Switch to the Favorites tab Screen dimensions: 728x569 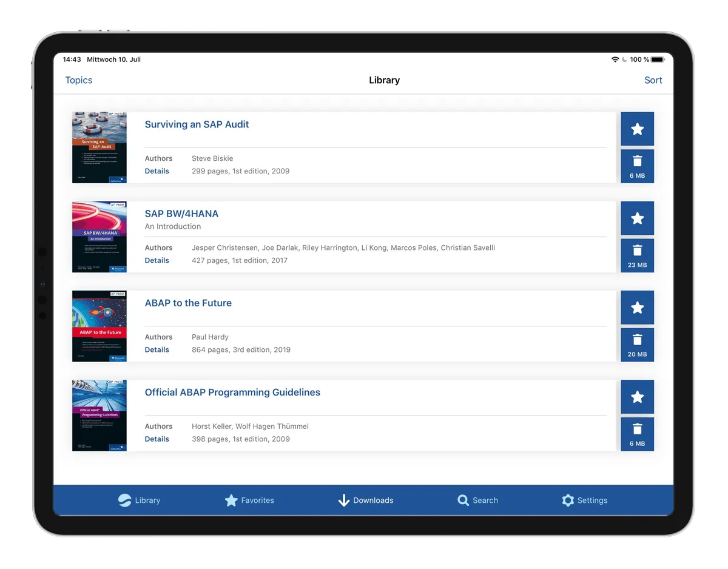tap(249, 500)
